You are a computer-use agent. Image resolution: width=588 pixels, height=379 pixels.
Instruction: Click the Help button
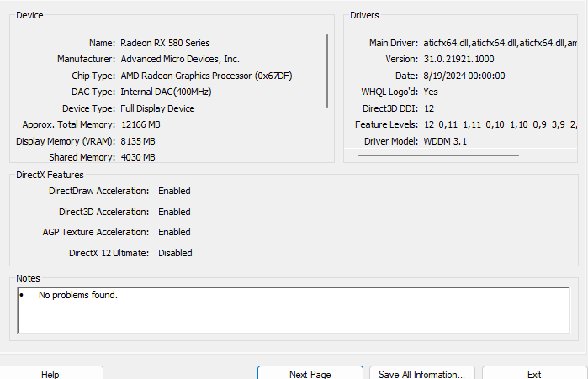pyautogui.click(x=50, y=373)
